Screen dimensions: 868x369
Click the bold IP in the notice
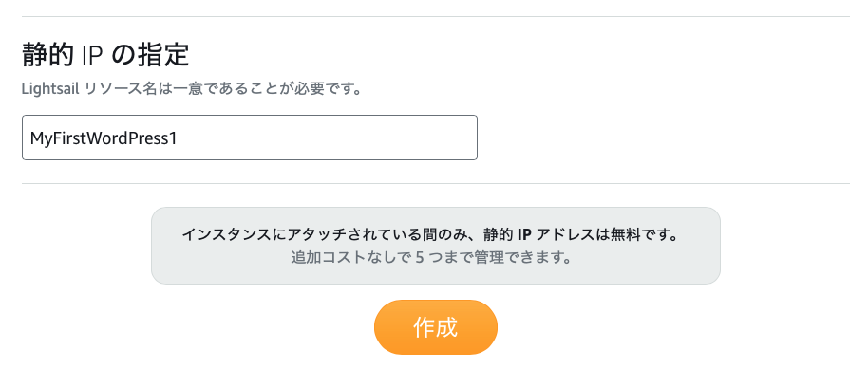tap(525, 234)
